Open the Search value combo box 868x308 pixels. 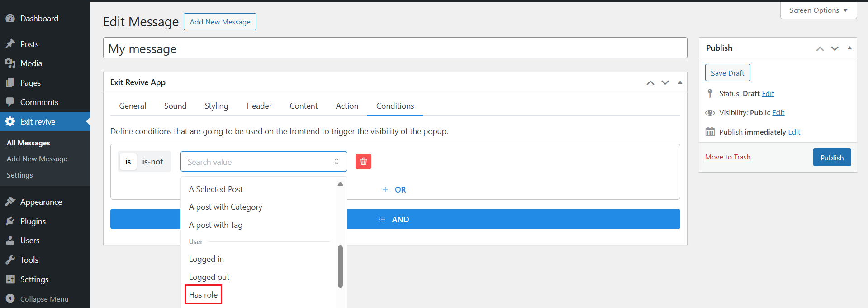[264, 162]
